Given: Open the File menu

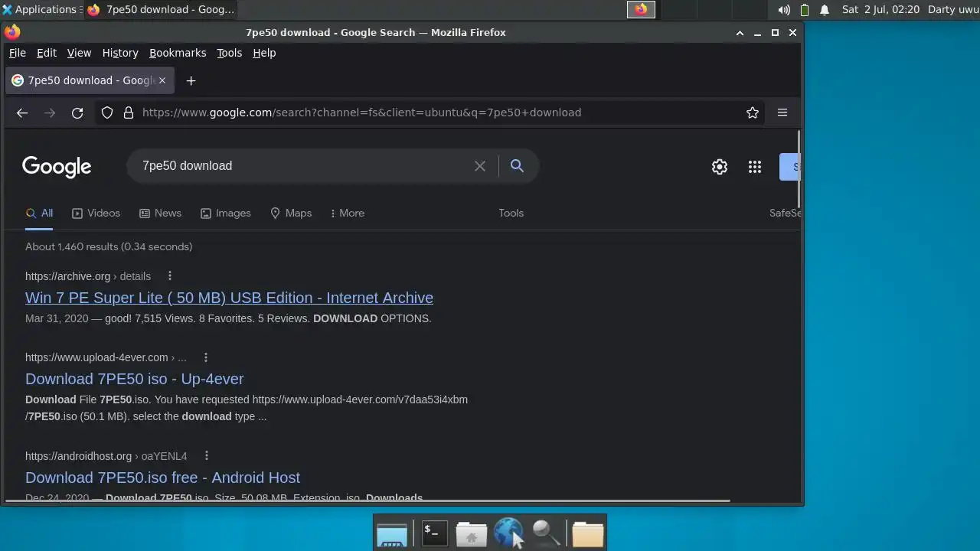Looking at the screenshot, I should [x=18, y=53].
